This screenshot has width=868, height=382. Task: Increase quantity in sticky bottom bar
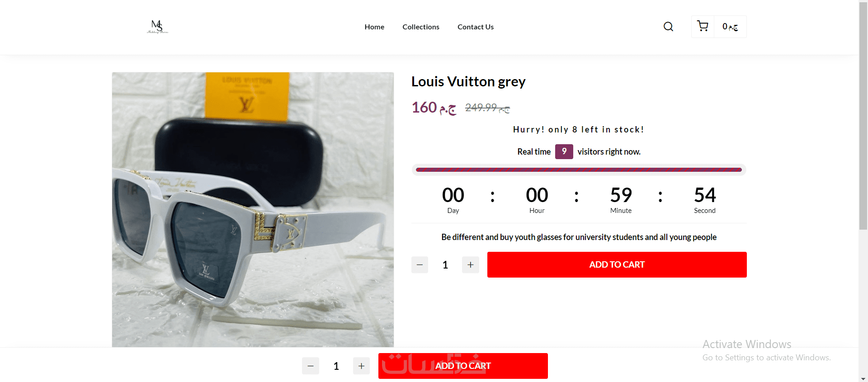click(361, 366)
